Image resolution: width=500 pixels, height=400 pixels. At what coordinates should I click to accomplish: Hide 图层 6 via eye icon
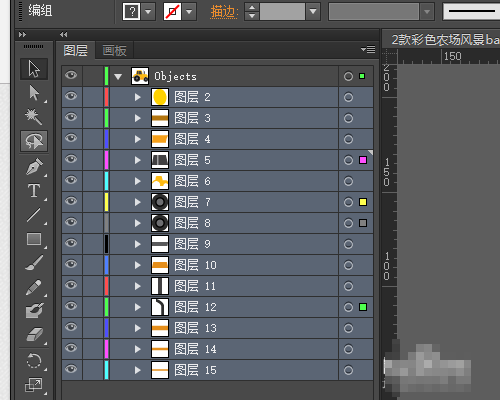71,180
